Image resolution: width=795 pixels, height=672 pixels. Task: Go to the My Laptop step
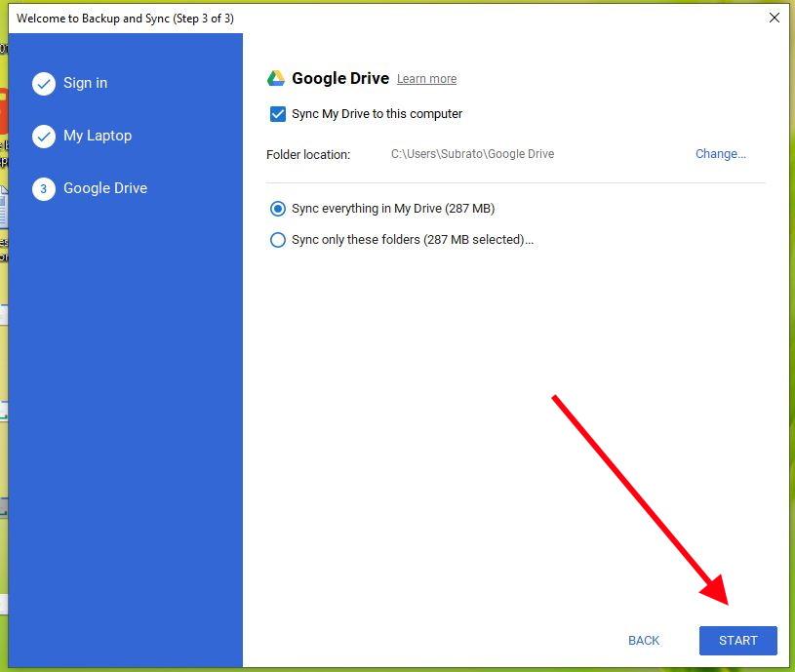[98, 136]
